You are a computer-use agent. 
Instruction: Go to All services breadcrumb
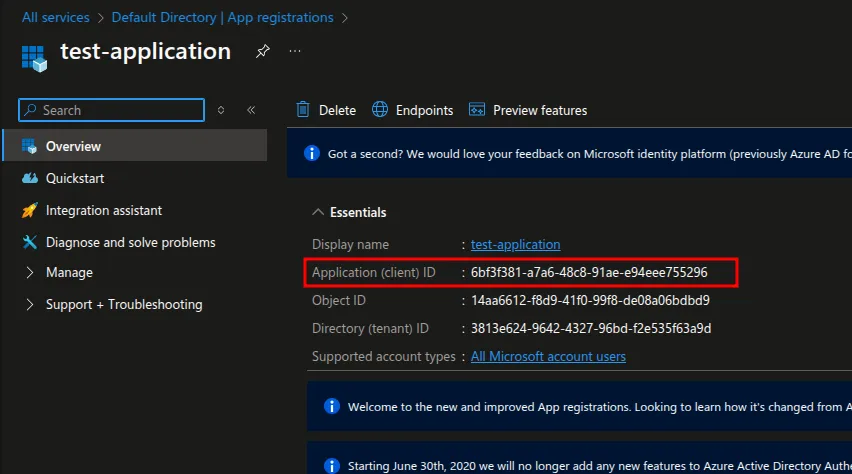[55, 17]
